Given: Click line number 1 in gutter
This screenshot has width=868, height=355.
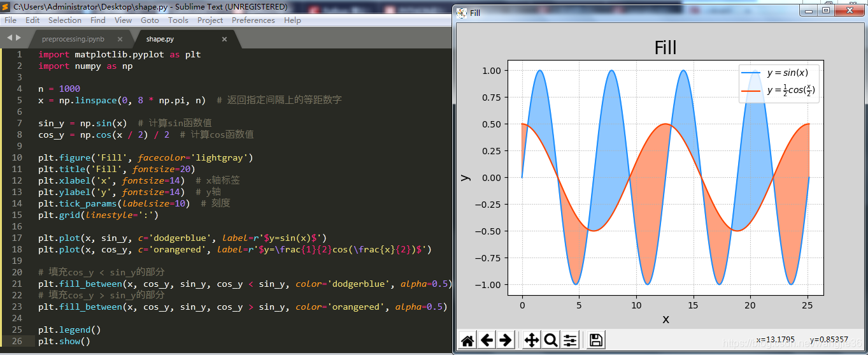Looking at the screenshot, I should 19,55.
